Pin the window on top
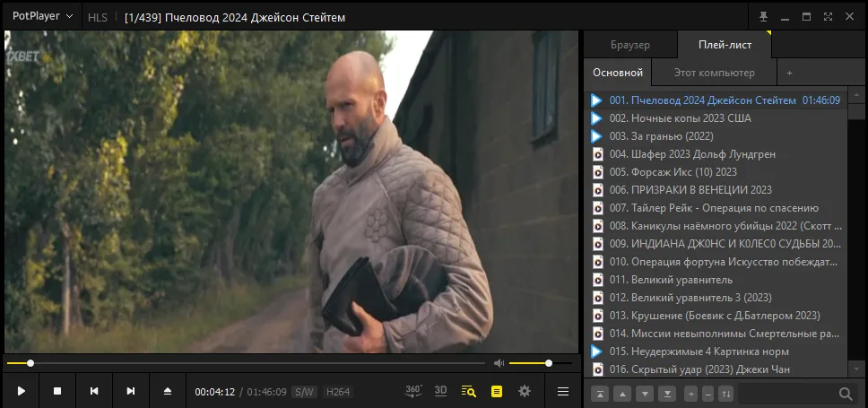Viewport: 868px width, 408px height. point(763,17)
